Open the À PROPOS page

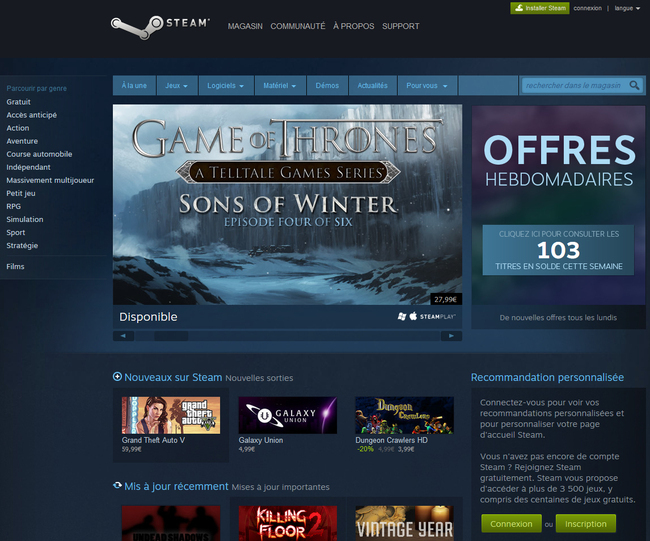click(354, 26)
